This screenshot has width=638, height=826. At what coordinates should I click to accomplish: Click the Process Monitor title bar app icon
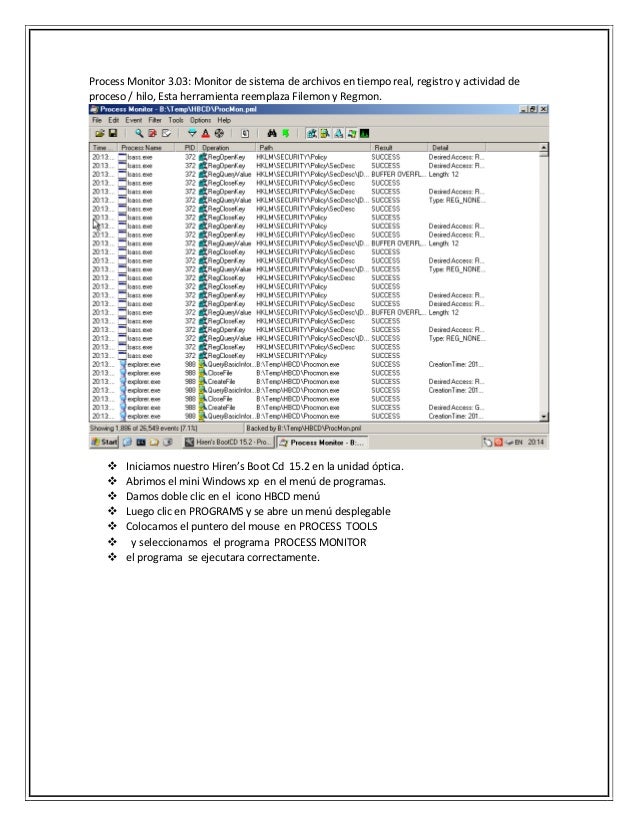tap(94, 109)
